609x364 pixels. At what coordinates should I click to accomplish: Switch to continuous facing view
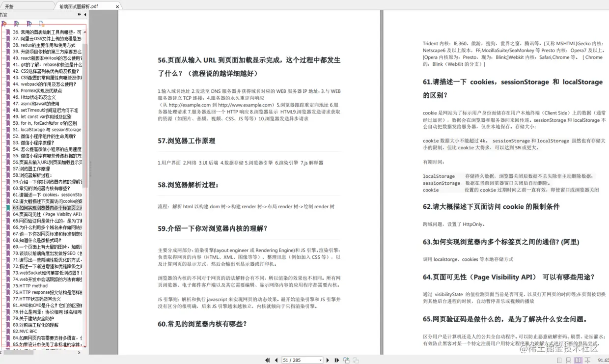click(587, 360)
